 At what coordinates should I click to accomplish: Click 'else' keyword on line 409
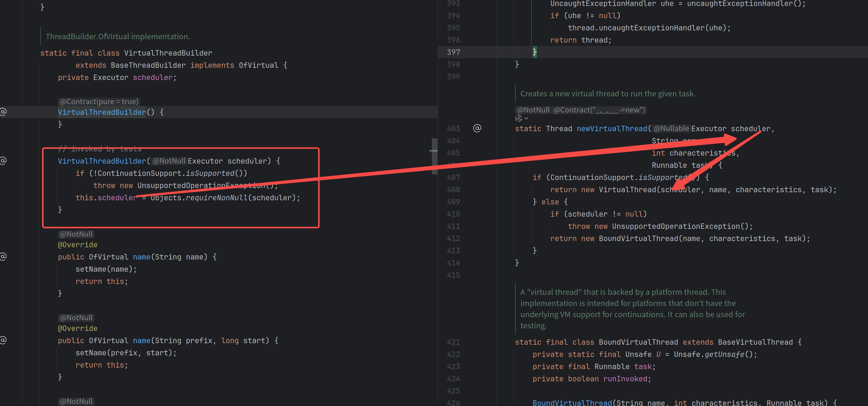(550, 202)
